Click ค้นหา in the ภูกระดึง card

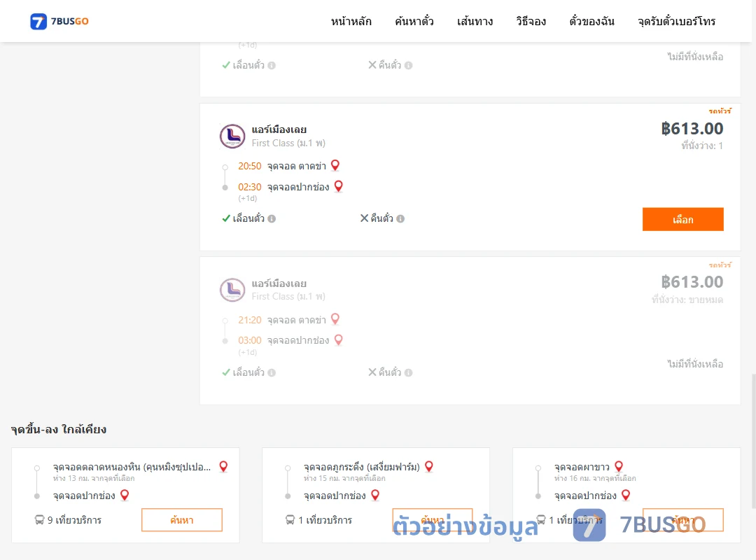click(x=432, y=520)
